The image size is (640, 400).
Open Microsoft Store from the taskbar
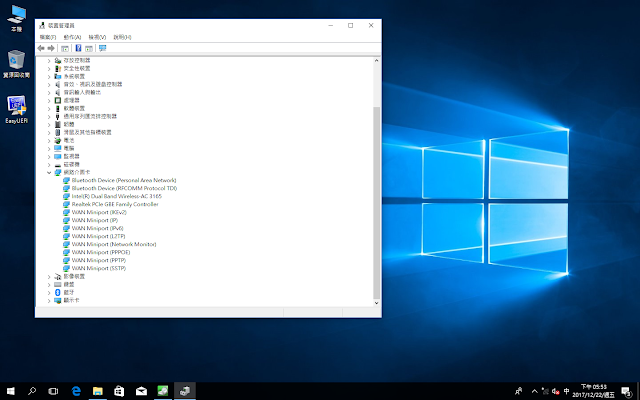(119, 391)
